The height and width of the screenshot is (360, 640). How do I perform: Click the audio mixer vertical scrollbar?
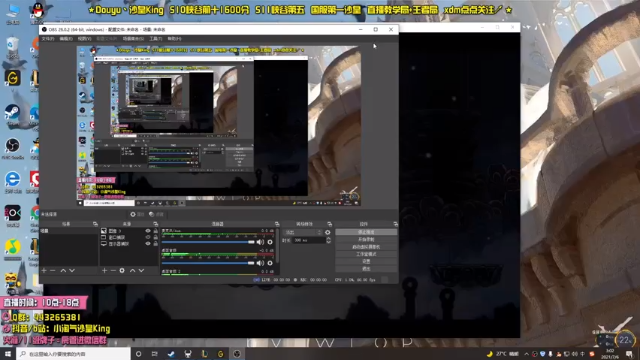[x=278, y=245]
